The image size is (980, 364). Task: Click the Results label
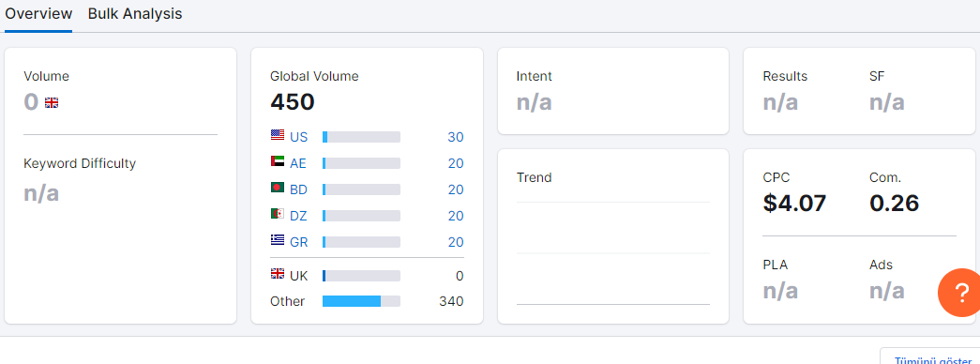point(785,76)
